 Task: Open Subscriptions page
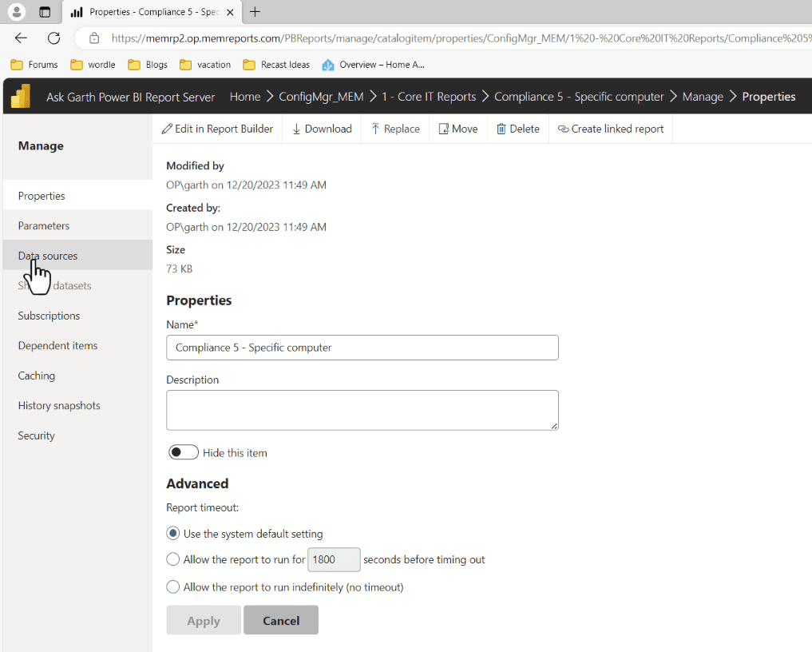(x=77, y=316)
